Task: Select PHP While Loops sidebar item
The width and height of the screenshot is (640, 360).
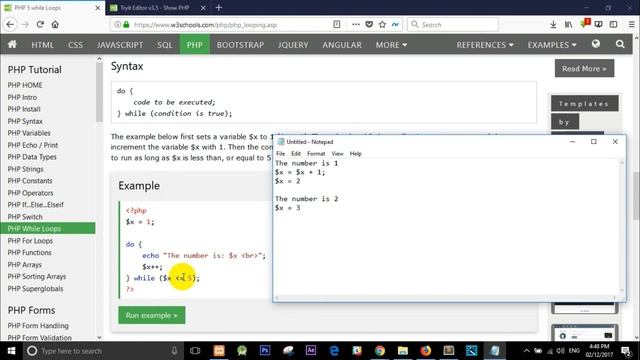Action: tap(48, 229)
